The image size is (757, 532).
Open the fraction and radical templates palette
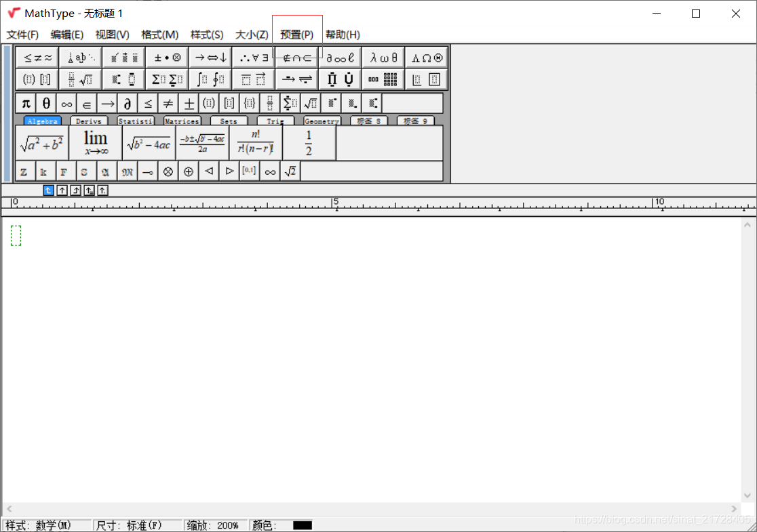pos(81,79)
